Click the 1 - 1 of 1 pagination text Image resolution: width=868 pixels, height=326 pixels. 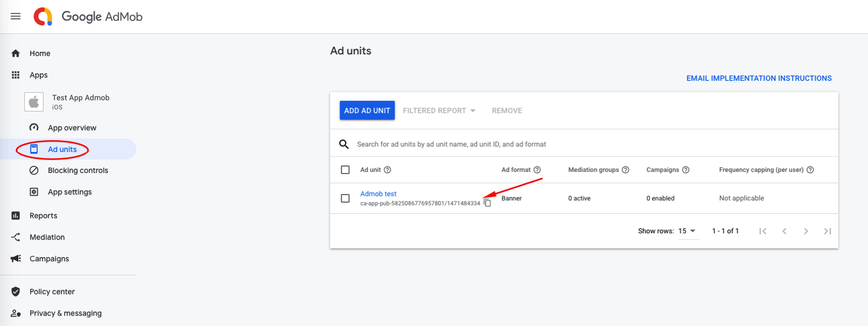(x=725, y=231)
